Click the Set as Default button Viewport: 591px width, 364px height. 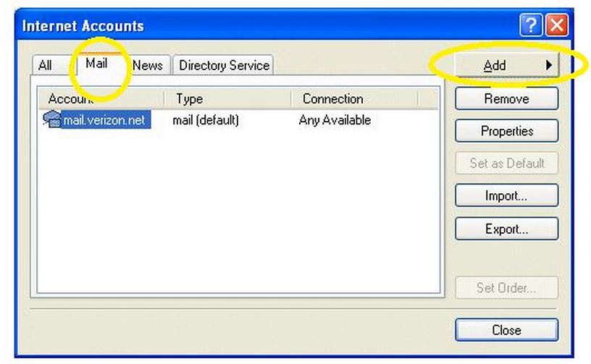pos(506,163)
